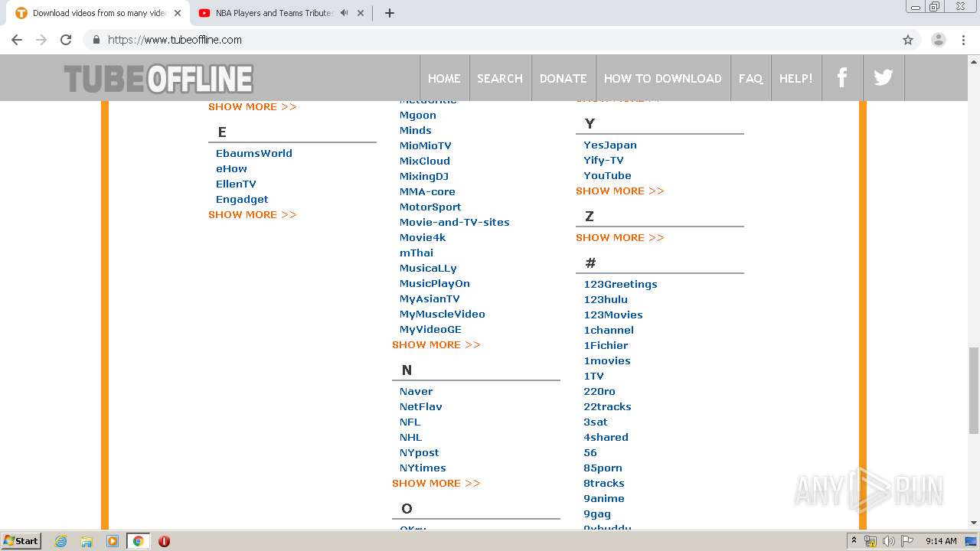Screen dimensions: 980x551
Task: Expand SHOW MORE above section E
Action: tap(253, 106)
